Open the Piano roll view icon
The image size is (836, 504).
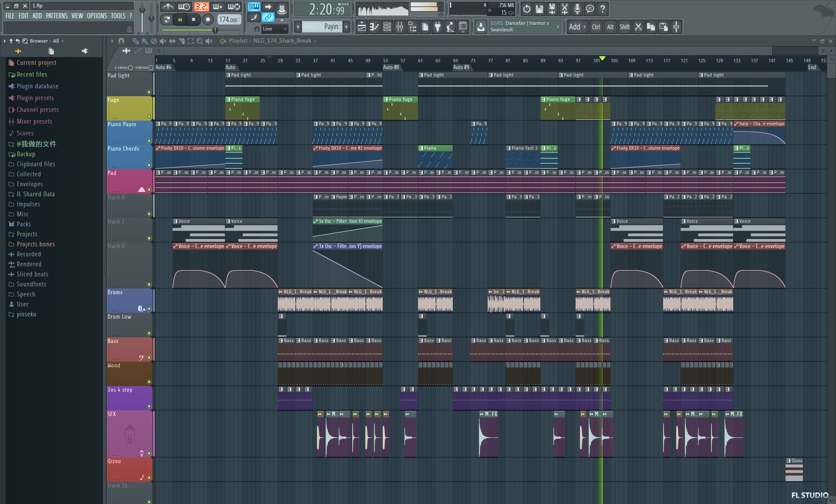point(374,27)
